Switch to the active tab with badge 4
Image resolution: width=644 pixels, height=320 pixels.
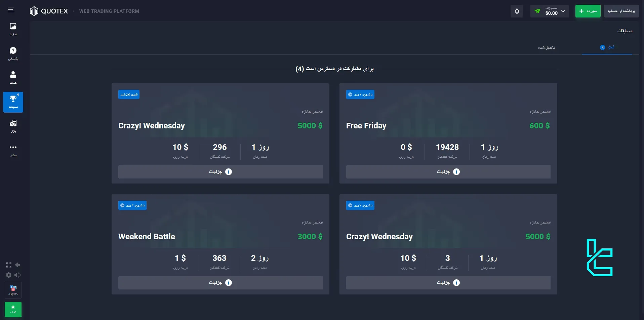(x=607, y=47)
